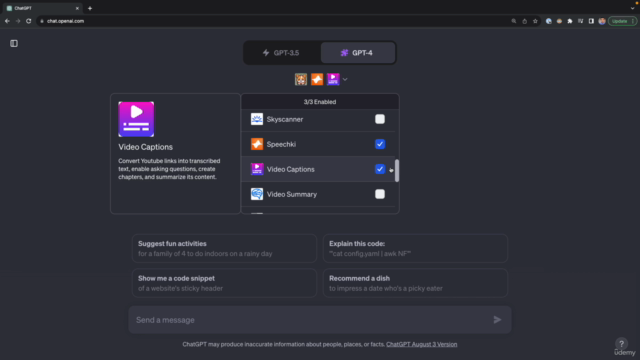The height and width of the screenshot is (360, 640).
Task: Open the tab search chevron in title bar
Action: (x=632, y=8)
